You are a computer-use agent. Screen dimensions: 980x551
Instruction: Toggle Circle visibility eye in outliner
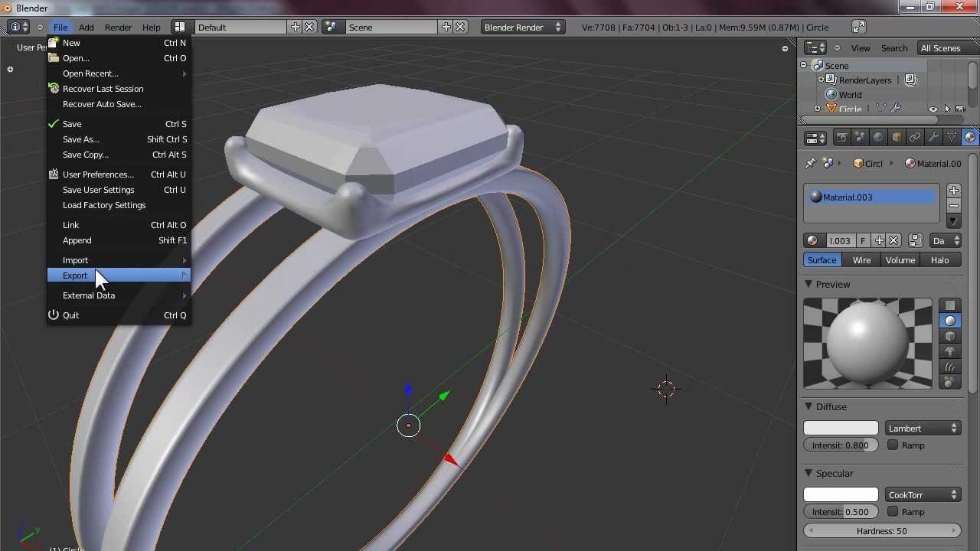(x=933, y=109)
